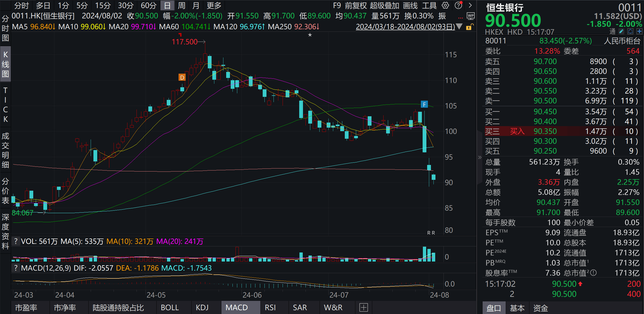Click the 卖一 price 90.500

pyautogui.click(x=545, y=101)
